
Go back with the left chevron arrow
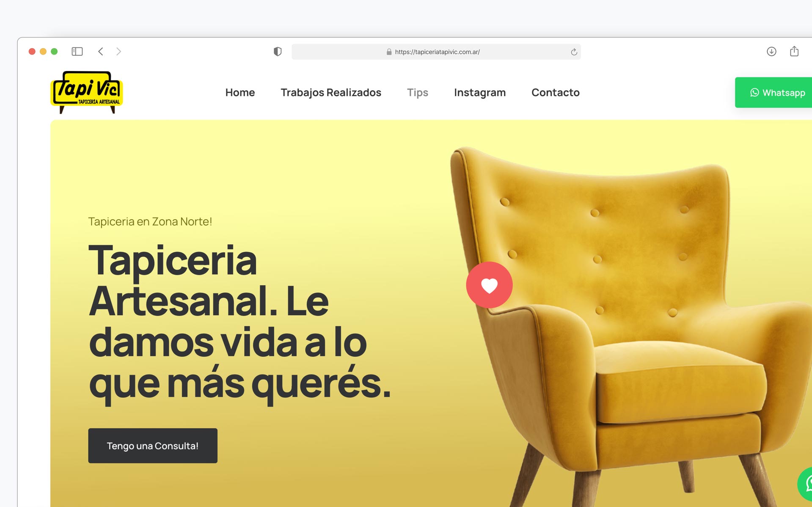coord(101,52)
